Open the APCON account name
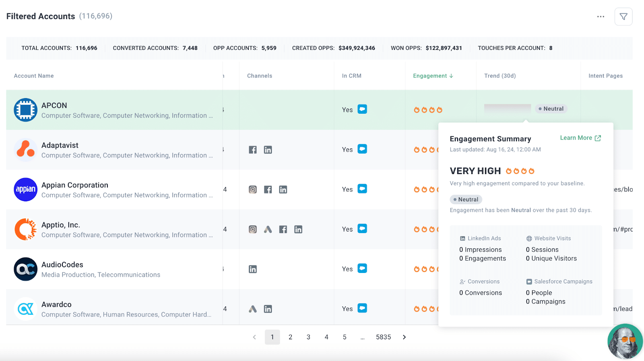This screenshot has height=361, width=644. click(54, 105)
